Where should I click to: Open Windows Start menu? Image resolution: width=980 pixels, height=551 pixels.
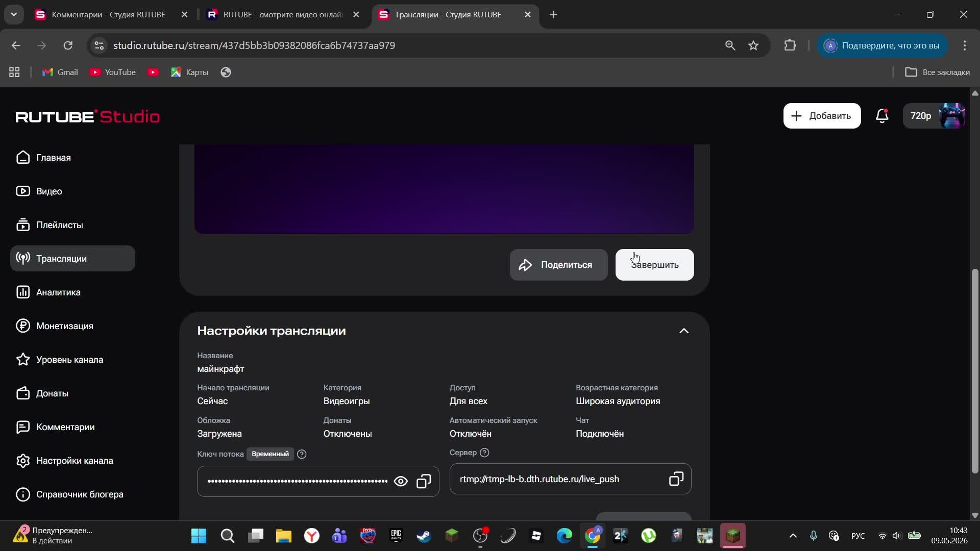[199, 536]
